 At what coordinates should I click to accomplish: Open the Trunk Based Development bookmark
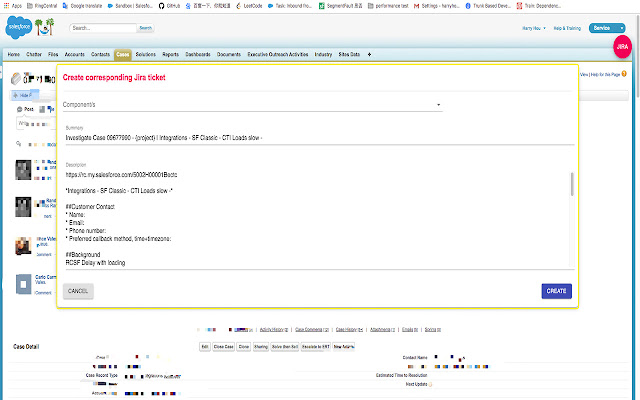point(488,6)
